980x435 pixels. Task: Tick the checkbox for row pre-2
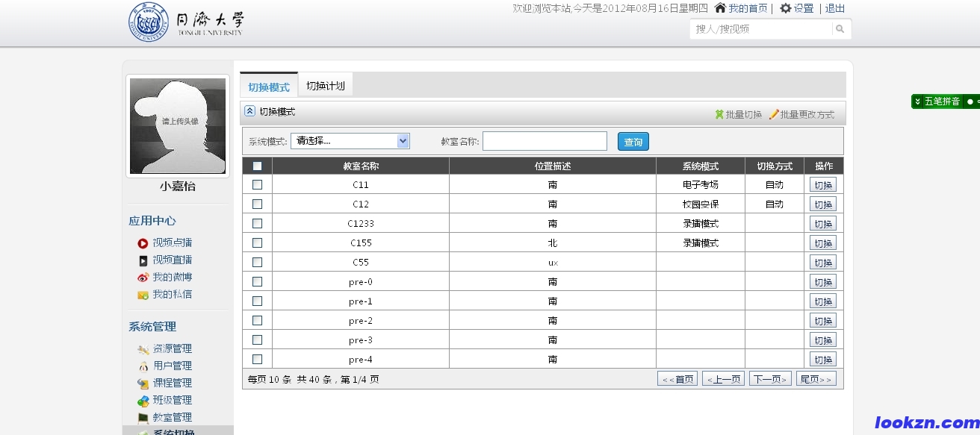coord(257,320)
